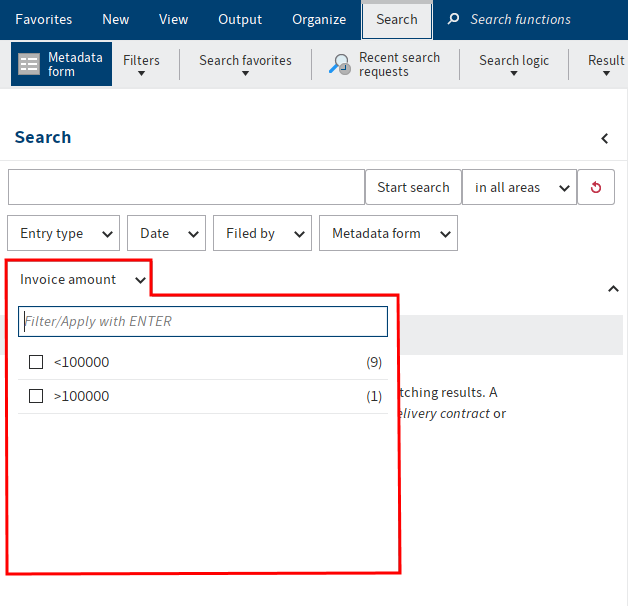Check the >100000 invoice amount box

(36, 396)
